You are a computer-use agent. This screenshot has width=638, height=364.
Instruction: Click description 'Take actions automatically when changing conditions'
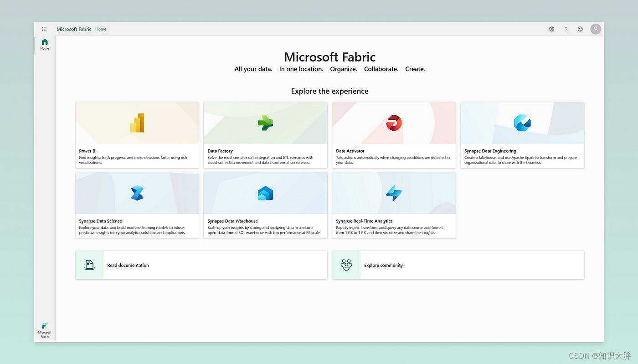coord(393,160)
